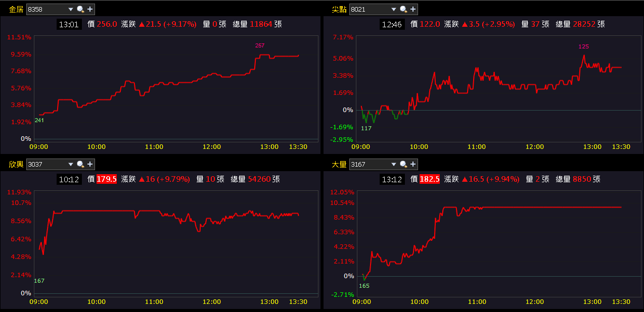Click the -2.95% axis label on 尖點 chart
This screenshot has width=644, height=312.
pos(342,140)
